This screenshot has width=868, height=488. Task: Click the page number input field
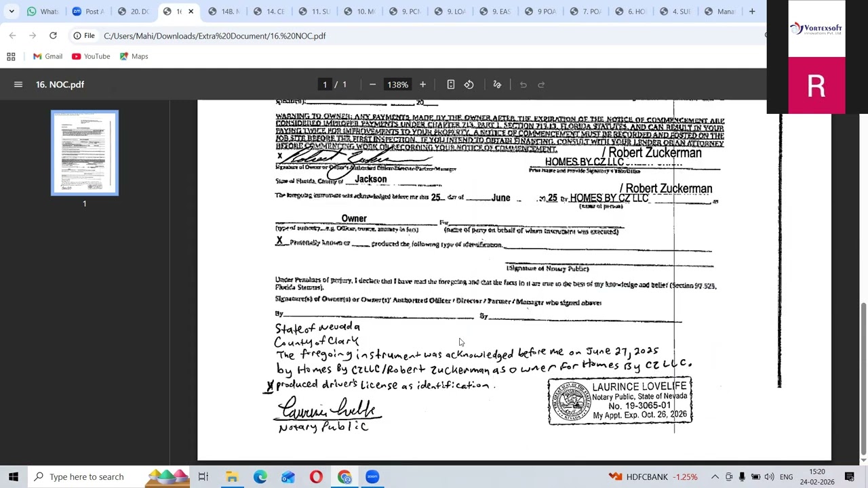tap(325, 85)
